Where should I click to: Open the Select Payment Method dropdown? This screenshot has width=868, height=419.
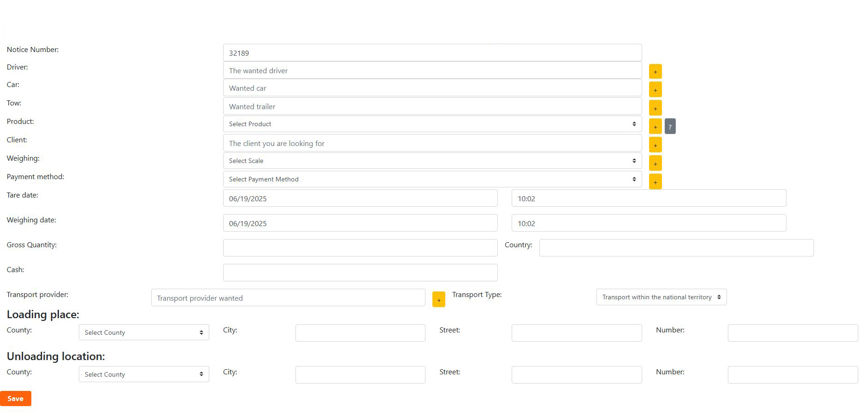tap(432, 179)
